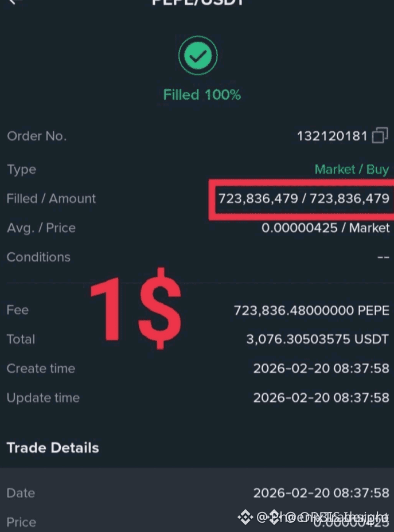Screen dimensions: 394x532
Task: Tap the green Filled checkmark icon
Action: pos(198,55)
